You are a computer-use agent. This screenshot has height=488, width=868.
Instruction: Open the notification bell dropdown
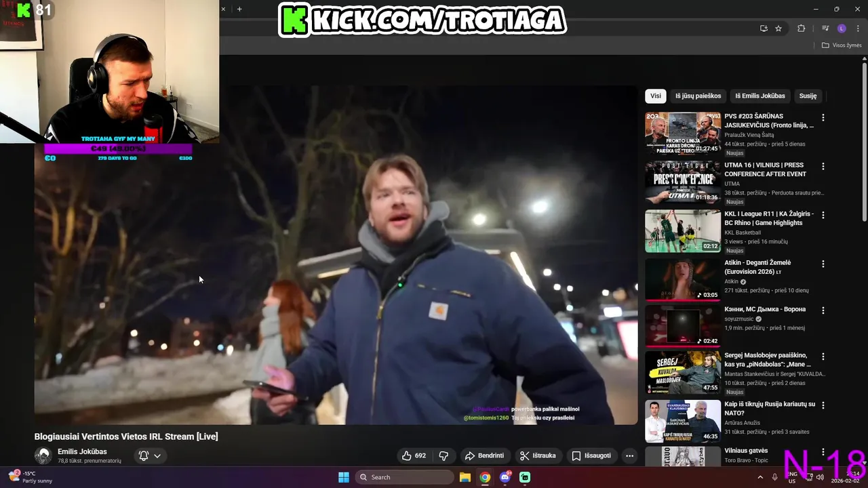150,455
